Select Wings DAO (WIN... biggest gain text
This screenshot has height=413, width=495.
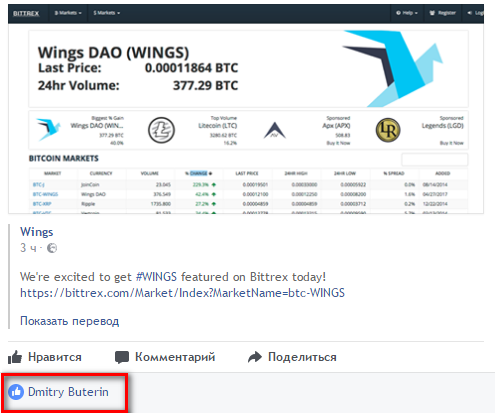click(97, 126)
